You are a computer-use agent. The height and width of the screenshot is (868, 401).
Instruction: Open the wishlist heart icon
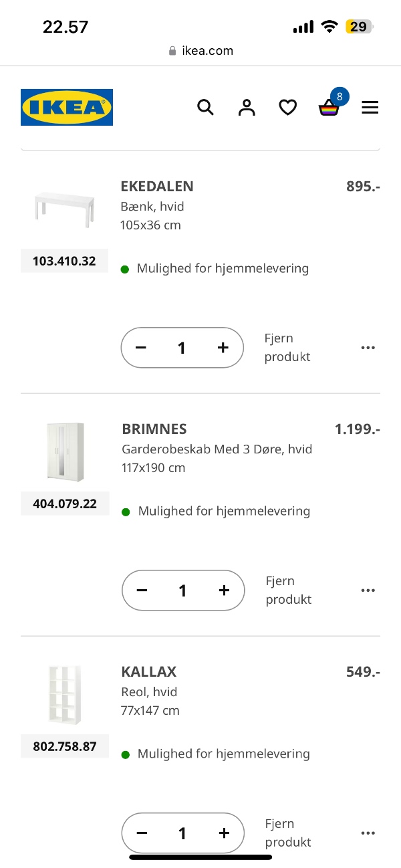[287, 107]
